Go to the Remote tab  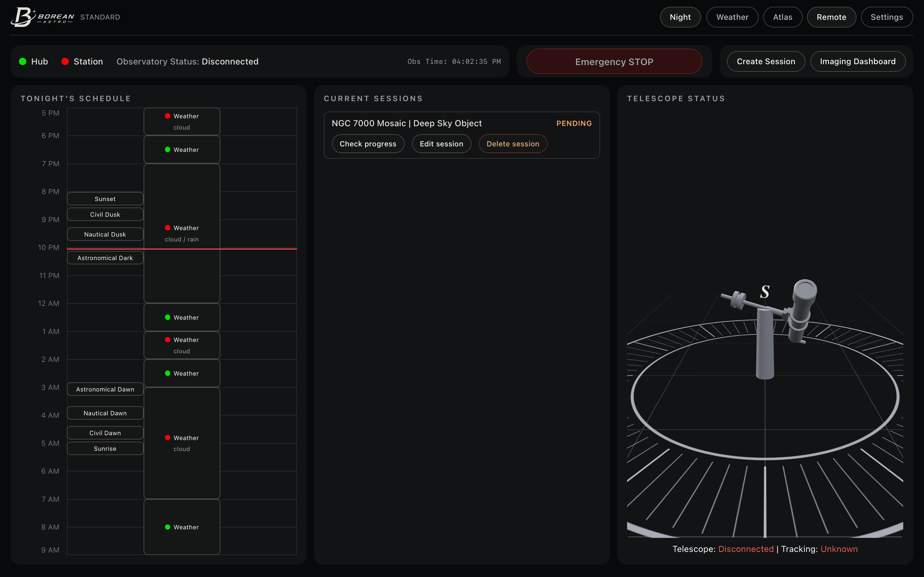pyautogui.click(x=831, y=17)
